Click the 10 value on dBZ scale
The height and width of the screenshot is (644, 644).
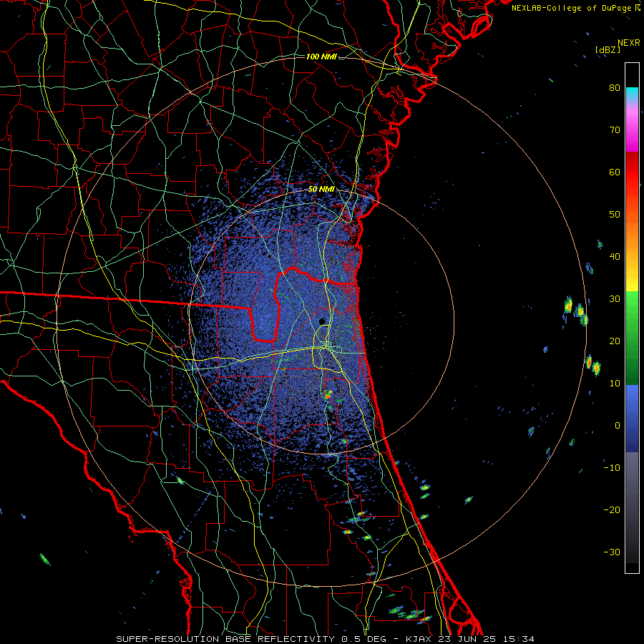click(615, 384)
